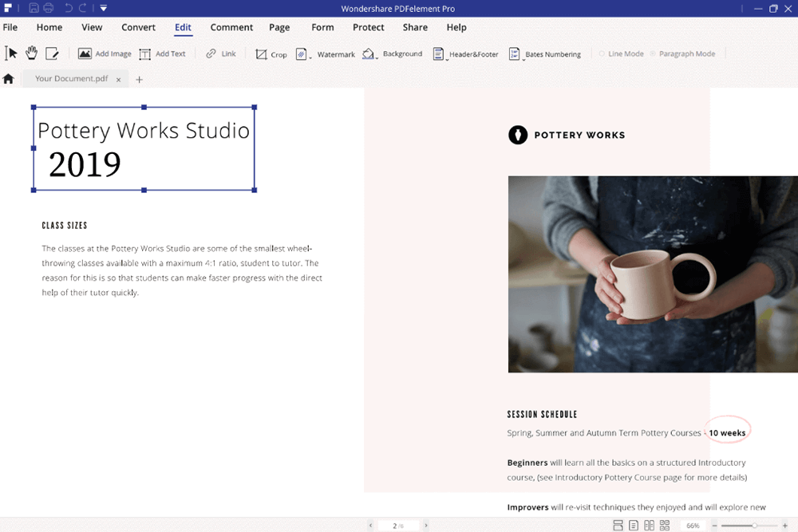The image size is (798, 532).
Task: Click the Edit Object pencil icon
Action: (x=52, y=53)
